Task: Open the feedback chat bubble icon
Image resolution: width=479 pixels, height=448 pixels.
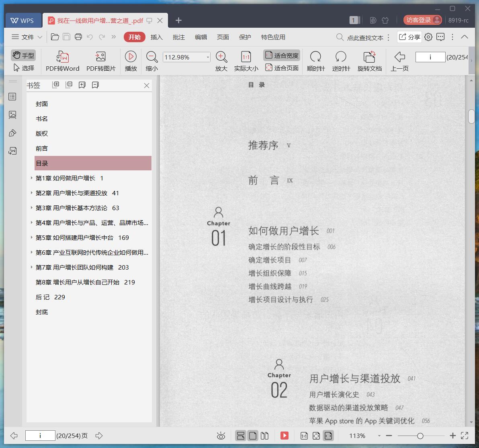Action: coord(440,37)
